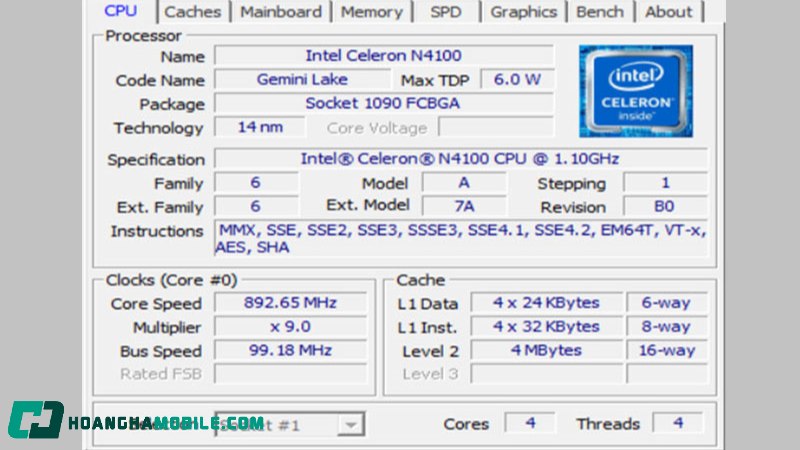Viewport: 800px width, 450px height.
Task: Click the L1 Data size 4 x 24 KBytes
Action: click(x=546, y=303)
